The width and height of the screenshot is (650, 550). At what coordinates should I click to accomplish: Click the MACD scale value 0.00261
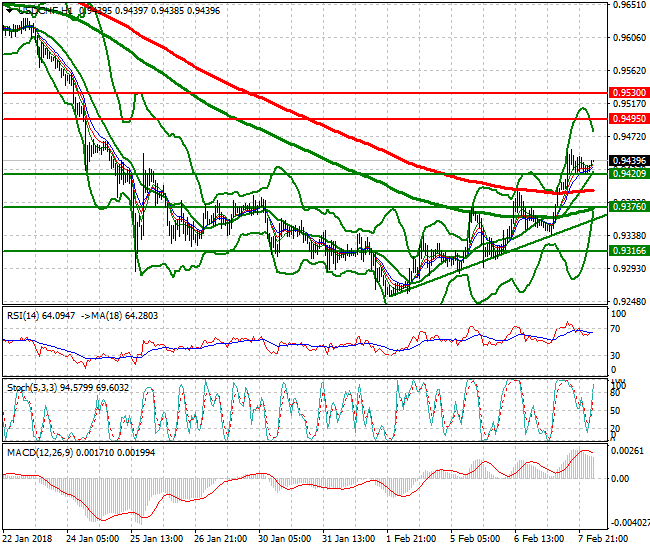pyautogui.click(x=628, y=451)
